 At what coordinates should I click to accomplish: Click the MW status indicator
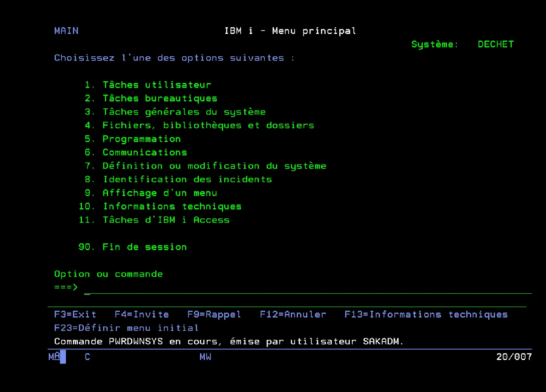(205, 357)
